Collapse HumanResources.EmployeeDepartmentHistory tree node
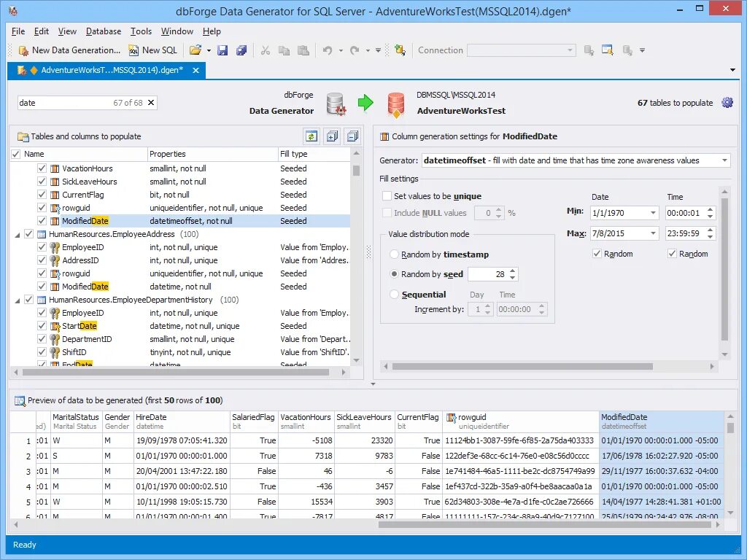Image resolution: width=747 pixels, height=560 pixels. pos(18,300)
